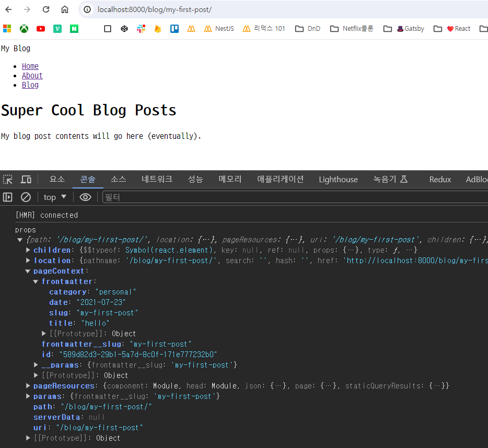Select the id "589d82d3-29b1-5a7d-8c0f-171e777232b0" value
The image size is (488, 448).
click(138, 355)
